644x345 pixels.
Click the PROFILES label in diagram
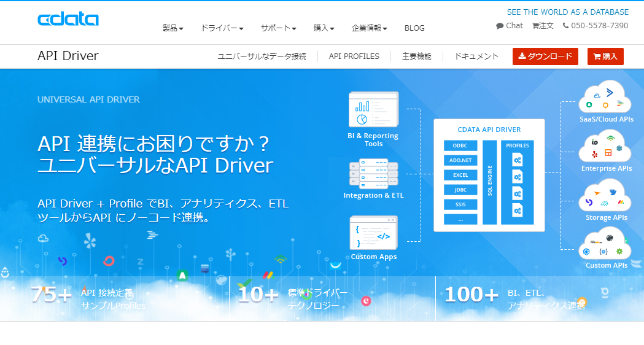coord(518,146)
